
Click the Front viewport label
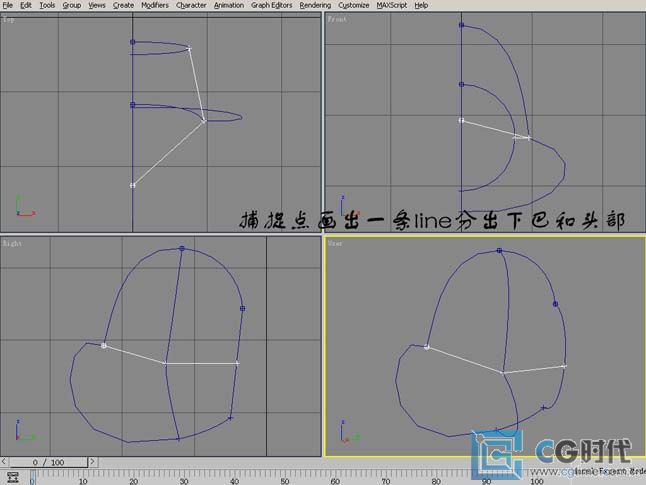(x=337, y=19)
